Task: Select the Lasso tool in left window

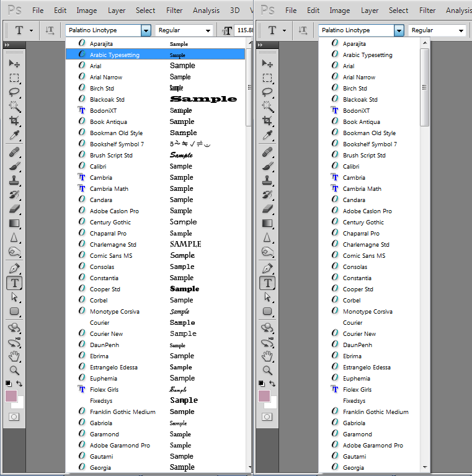Action: (x=14, y=92)
